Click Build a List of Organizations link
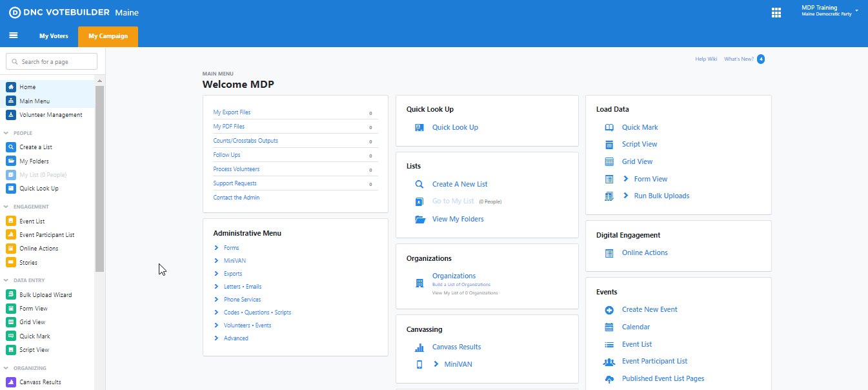The height and width of the screenshot is (390, 868). pos(461,285)
